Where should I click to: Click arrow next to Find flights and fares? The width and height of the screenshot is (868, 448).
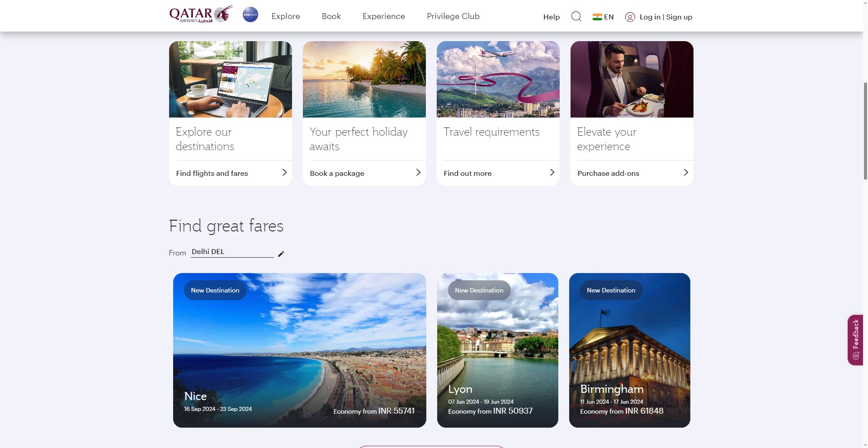pos(284,173)
